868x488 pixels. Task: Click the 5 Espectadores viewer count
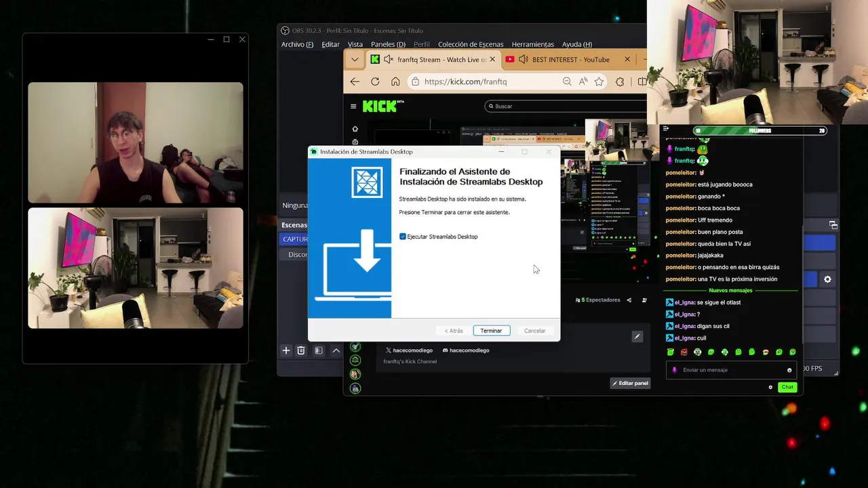[x=597, y=300]
